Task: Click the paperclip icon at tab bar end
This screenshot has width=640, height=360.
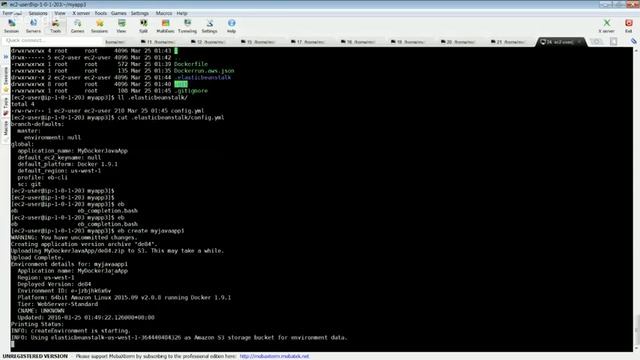Action: [x=633, y=41]
